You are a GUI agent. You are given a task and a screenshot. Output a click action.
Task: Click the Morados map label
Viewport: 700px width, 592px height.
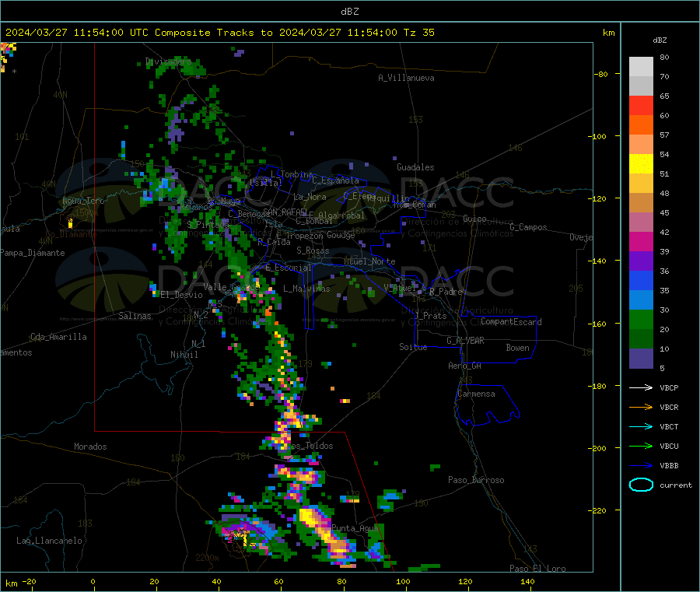click(90, 447)
